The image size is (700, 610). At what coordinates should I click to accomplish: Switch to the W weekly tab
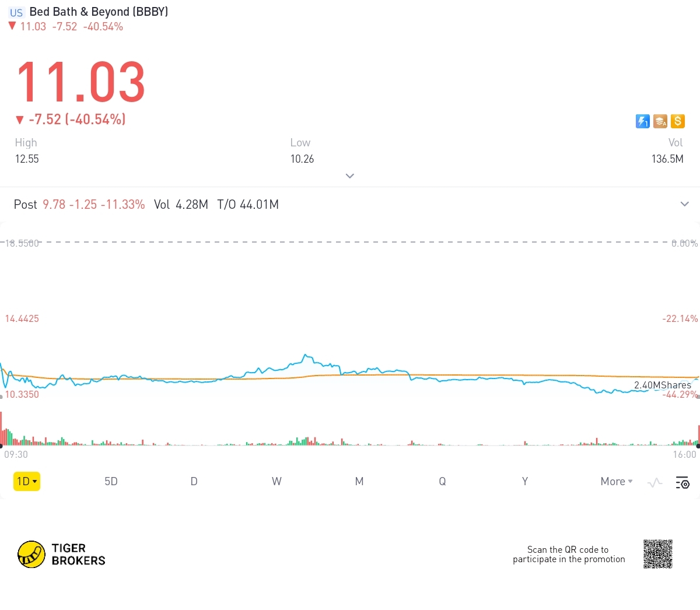pos(276,481)
